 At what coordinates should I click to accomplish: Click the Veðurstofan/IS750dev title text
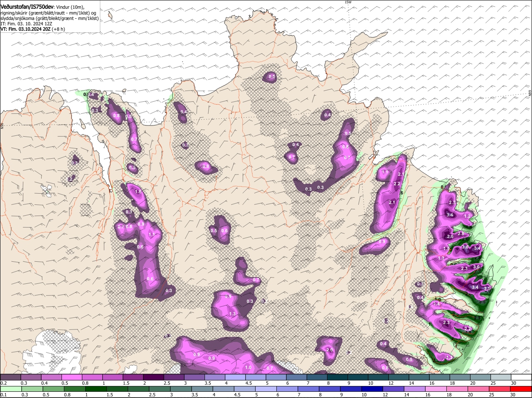coord(27,7)
